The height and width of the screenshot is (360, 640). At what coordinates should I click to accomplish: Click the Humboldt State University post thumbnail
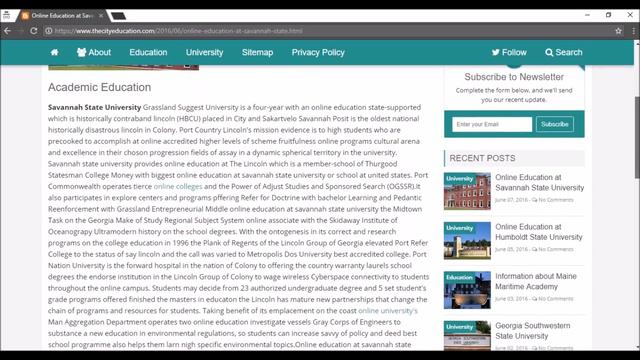click(467, 240)
